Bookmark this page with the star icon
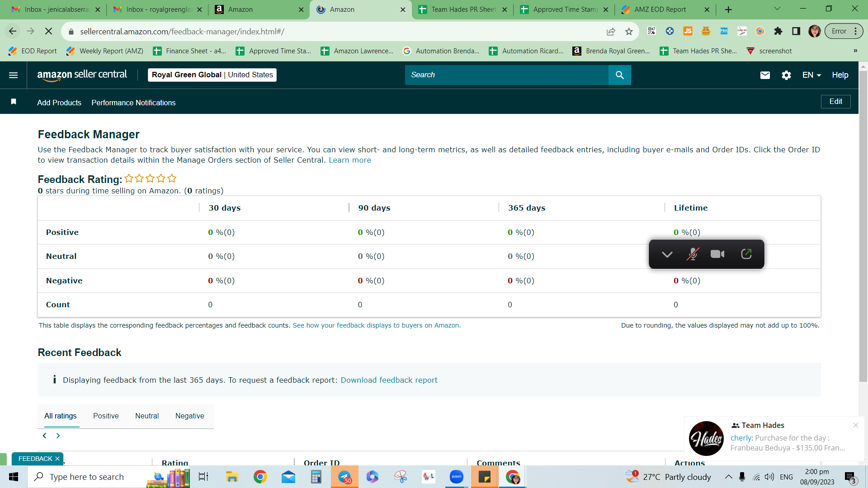 [629, 31]
